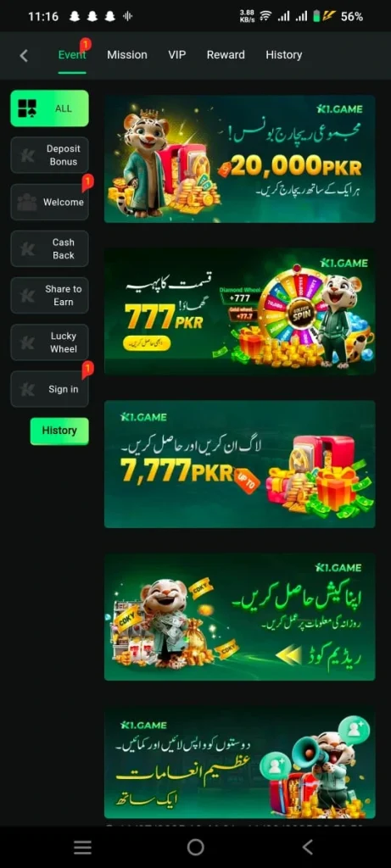Screen dimensions: 391x868
Task: Tap the Android recent apps icon
Action: pos(82,847)
